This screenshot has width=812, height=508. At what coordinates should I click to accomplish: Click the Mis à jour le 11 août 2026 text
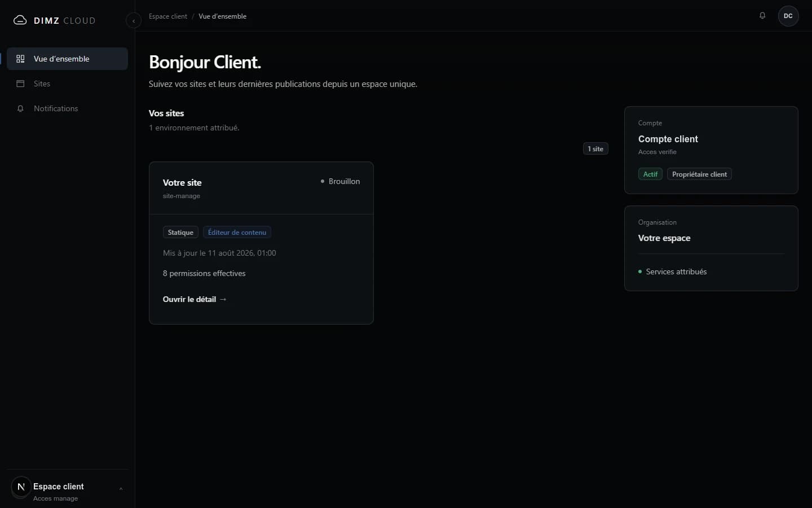coord(219,253)
